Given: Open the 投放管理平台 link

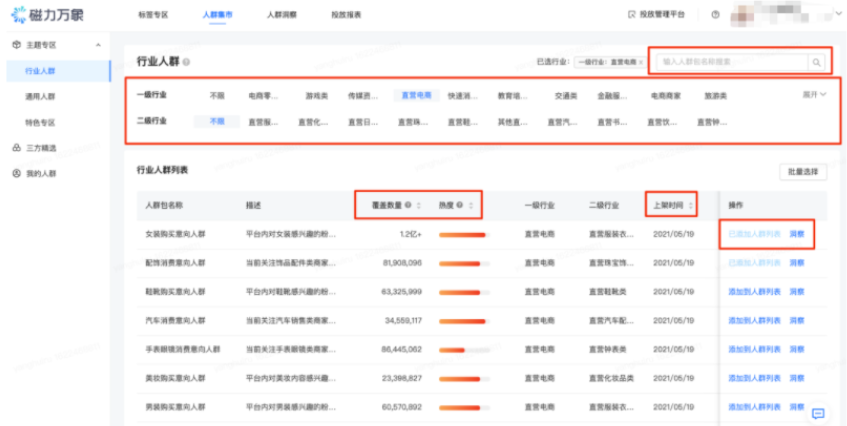Looking at the screenshot, I should click(662, 15).
